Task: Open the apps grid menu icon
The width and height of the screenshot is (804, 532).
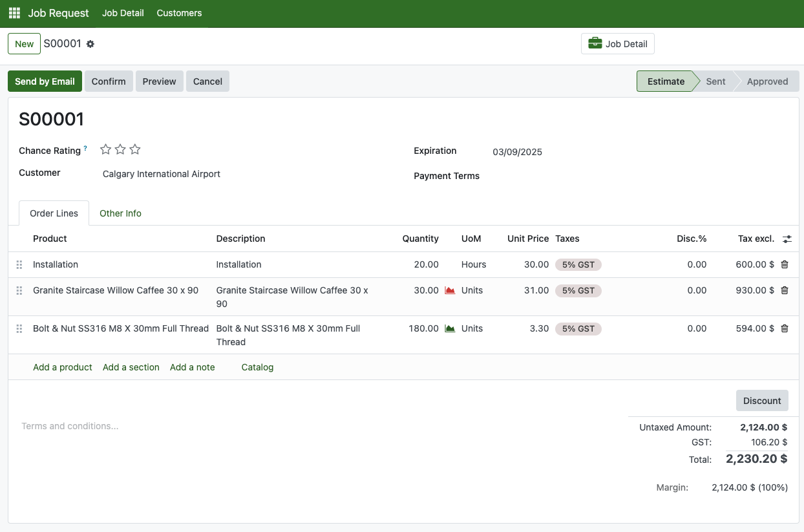Action: click(x=14, y=13)
